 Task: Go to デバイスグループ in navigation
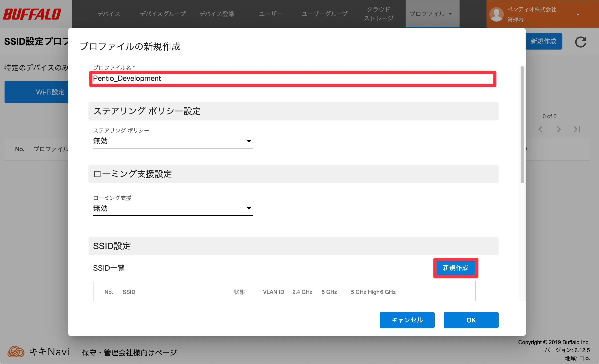[x=163, y=14]
